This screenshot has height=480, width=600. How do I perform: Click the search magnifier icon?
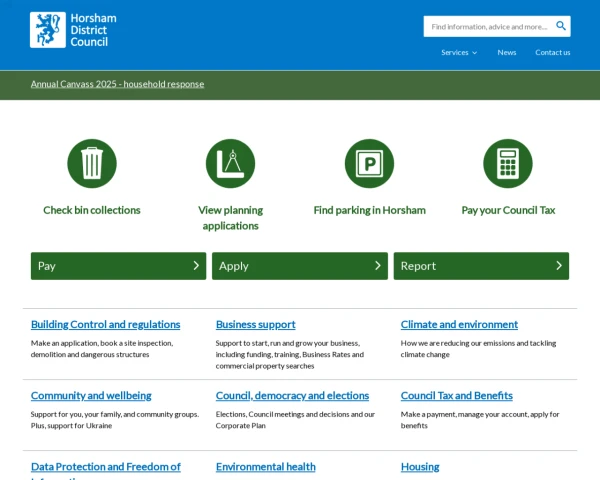(x=561, y=26)
